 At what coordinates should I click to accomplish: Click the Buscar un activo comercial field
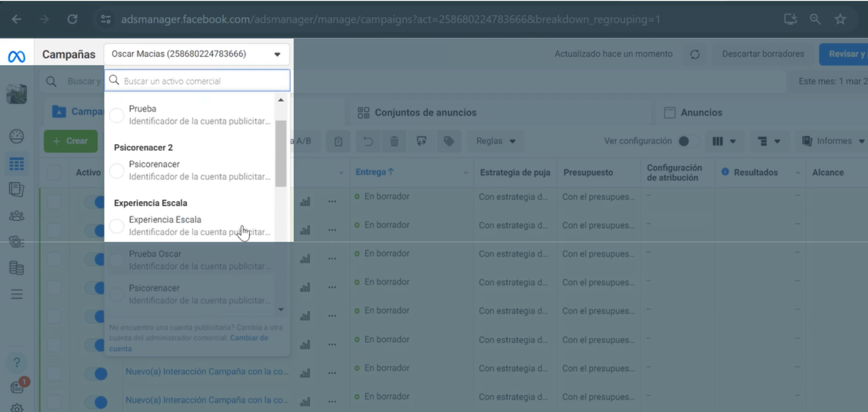[197, 81]
